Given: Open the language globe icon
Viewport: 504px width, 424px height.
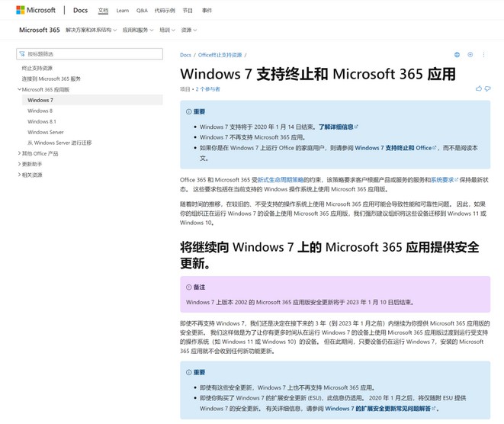Looking at the screenshot, I should click(x=457, y=55).
